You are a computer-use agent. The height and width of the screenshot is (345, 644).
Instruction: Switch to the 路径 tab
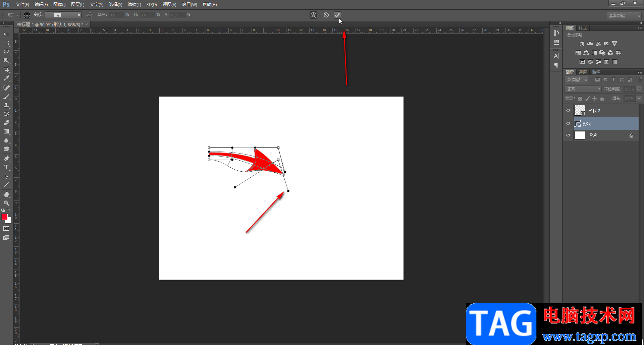click(596, 72)
